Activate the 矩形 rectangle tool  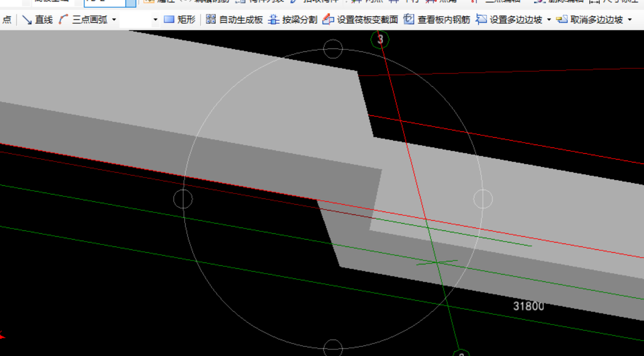(179, 20)
